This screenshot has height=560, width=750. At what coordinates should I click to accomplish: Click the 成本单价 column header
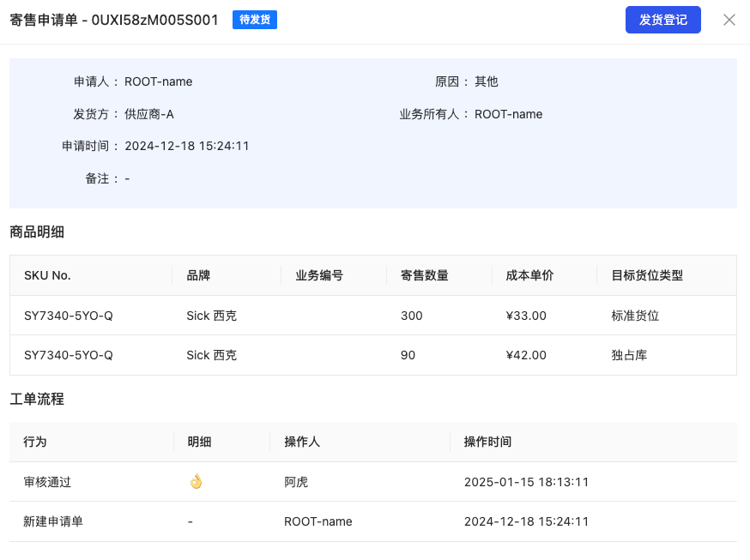529,275
